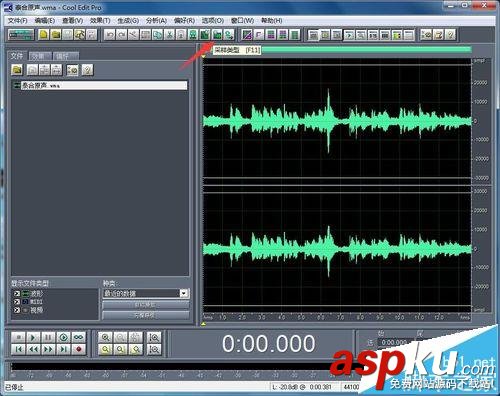Click the yellow cursor marker atop the waveform
The width and height of the screenshot is (500, 396).
[203, 56]
